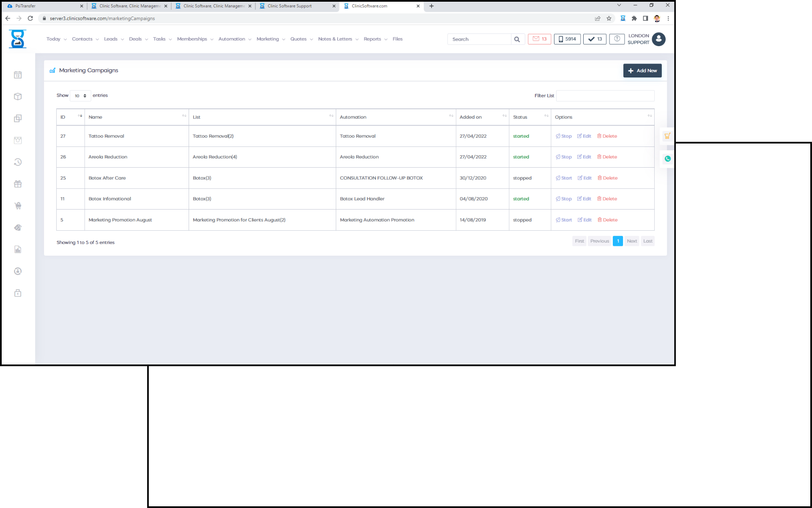Open the shopping cart sidebar icon
Screen dimensions: 812x508
click(18, 206)
